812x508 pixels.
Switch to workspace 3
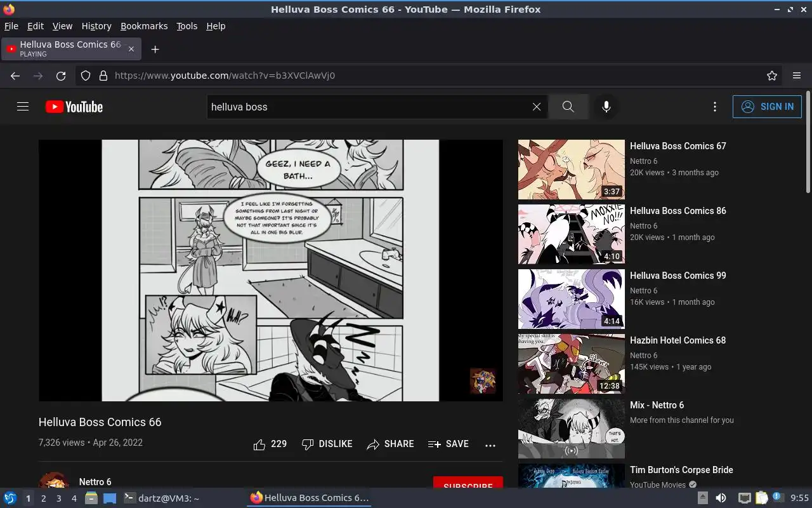tap(58, 498)
